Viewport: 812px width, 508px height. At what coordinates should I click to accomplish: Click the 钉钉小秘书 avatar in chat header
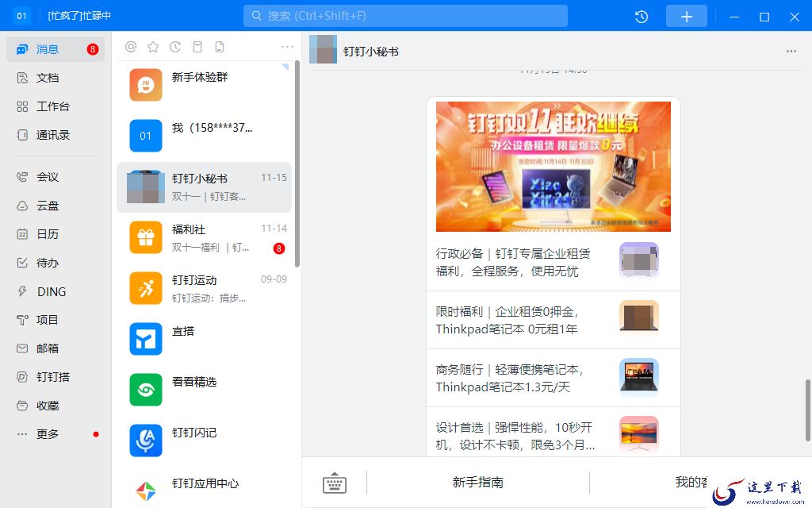coord(324,50)
